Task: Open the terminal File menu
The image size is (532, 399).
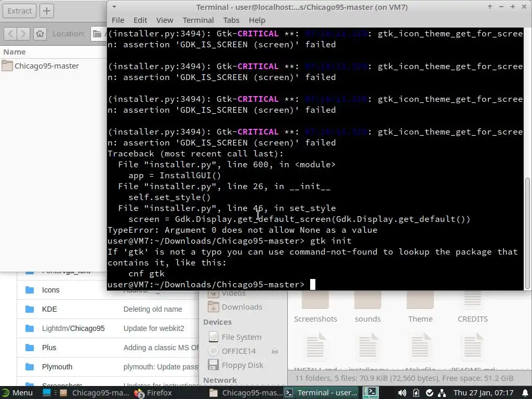Action: pyautogui.click(x=118, y=20)
